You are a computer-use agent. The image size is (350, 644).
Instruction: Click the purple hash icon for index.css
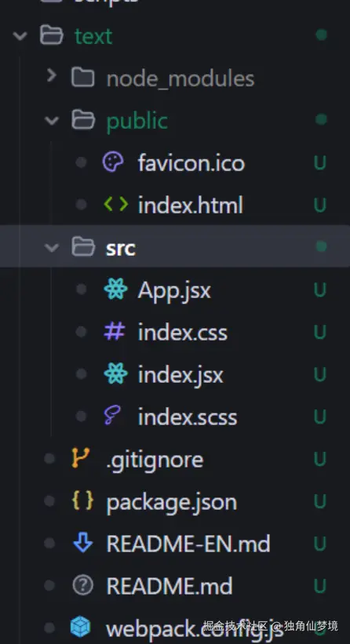(115, 332)
